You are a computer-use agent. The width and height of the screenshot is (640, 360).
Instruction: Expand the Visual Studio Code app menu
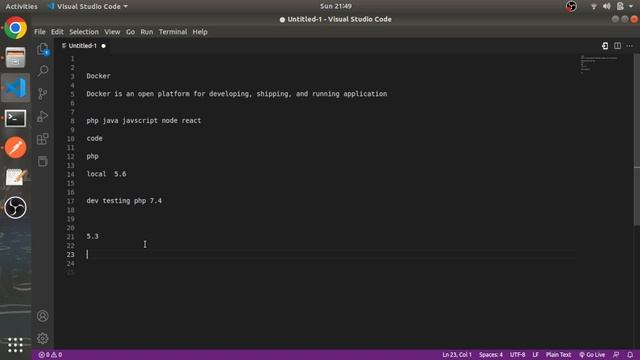tap(88, 6)
